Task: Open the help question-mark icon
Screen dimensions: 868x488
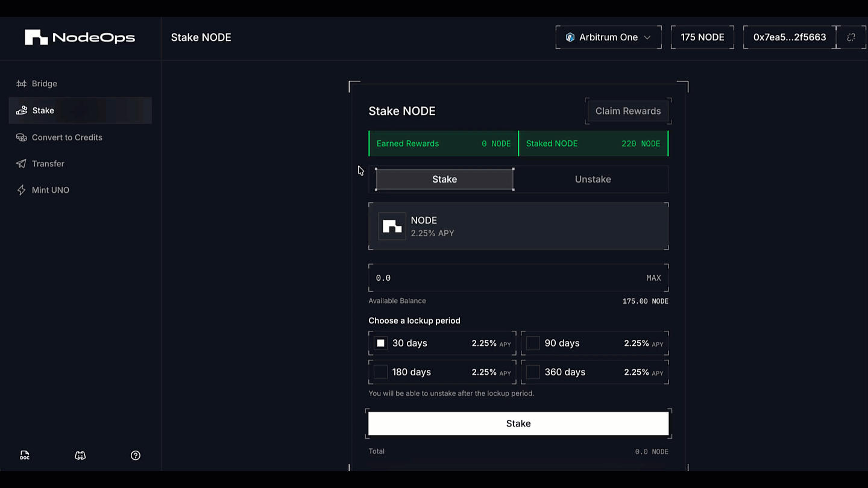Action: (136, 455)
